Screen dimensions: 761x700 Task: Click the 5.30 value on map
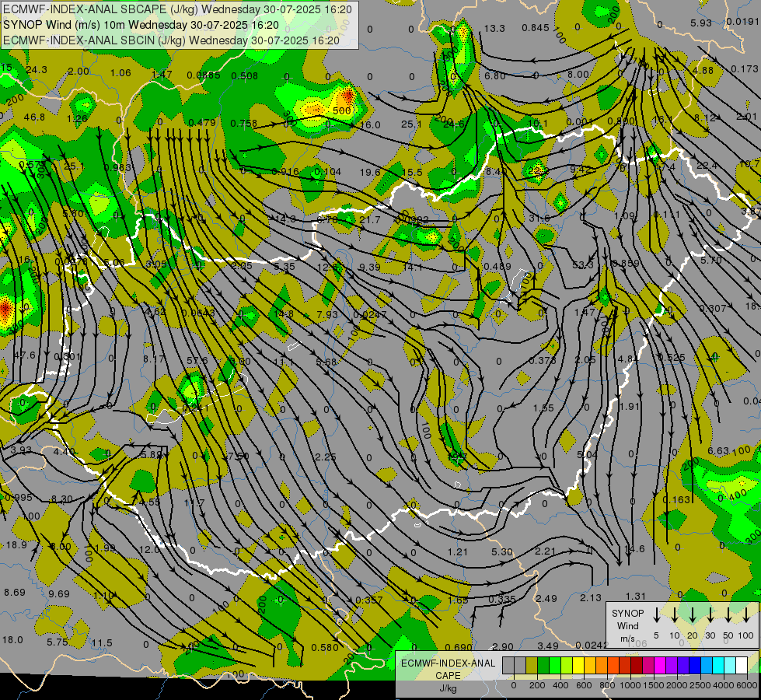502,552
